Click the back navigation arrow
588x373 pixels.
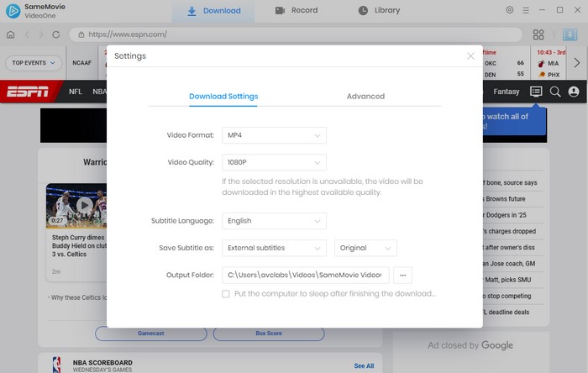pyautogui.click(x=27, y=34)
